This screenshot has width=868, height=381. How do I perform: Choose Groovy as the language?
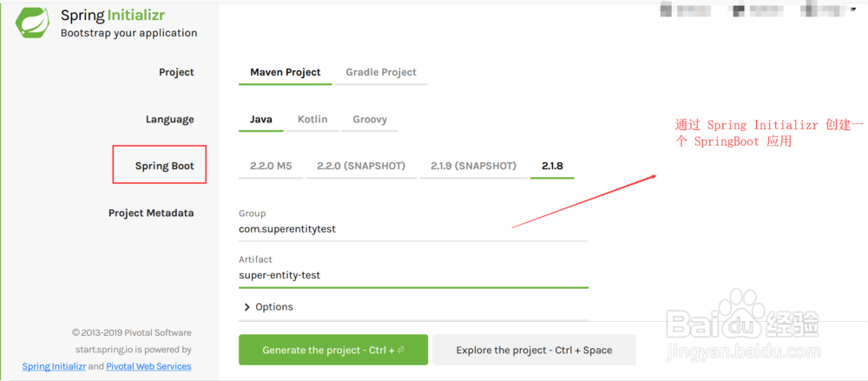click(370, 120)
